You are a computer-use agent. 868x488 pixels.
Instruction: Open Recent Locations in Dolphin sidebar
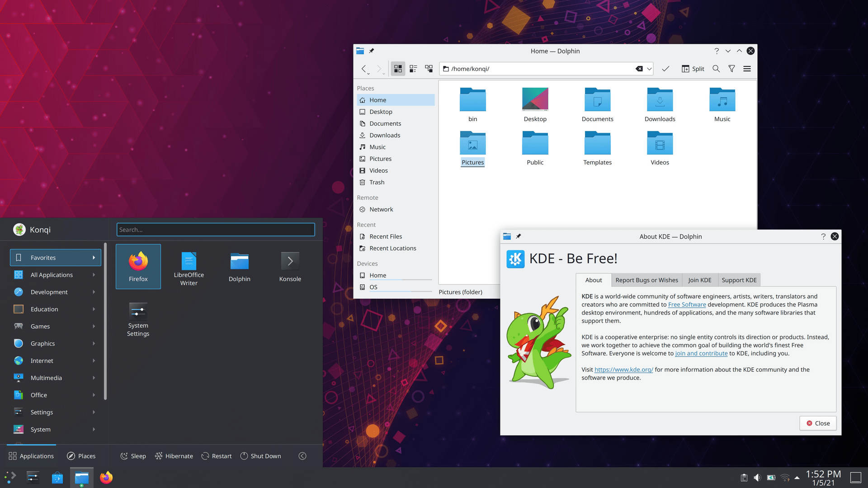[396, 248]
